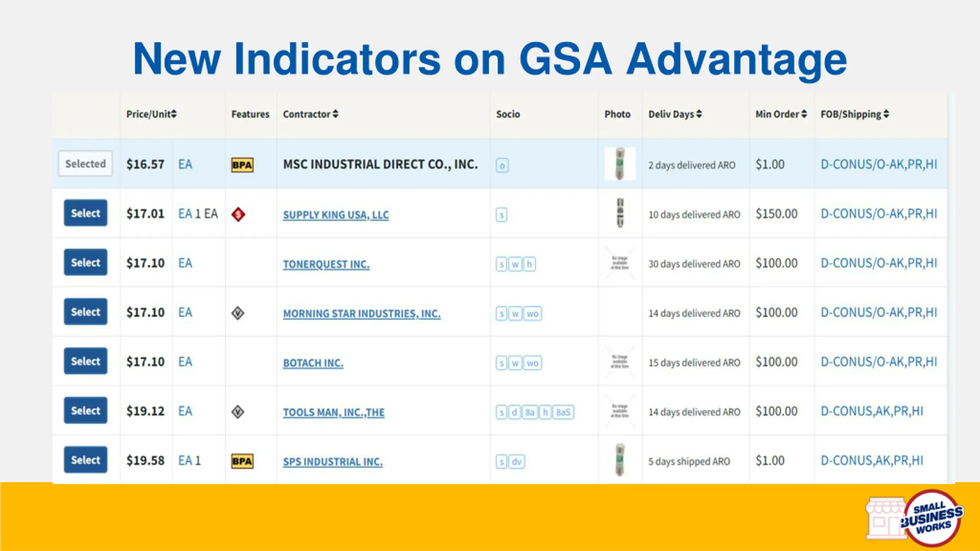The width and height of the screenshot is (980, 551).
Task: Select the Tools Man, Inc. offer
Action: (85, 410)
